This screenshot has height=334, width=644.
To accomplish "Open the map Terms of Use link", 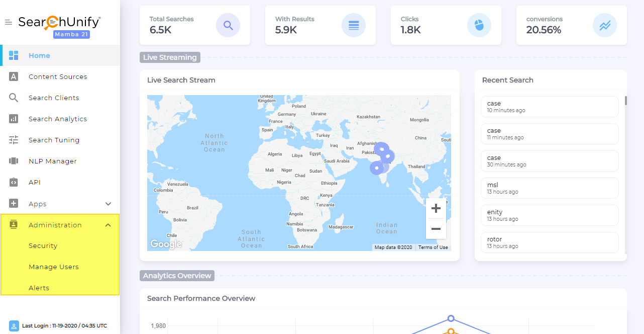I will 433,247.
